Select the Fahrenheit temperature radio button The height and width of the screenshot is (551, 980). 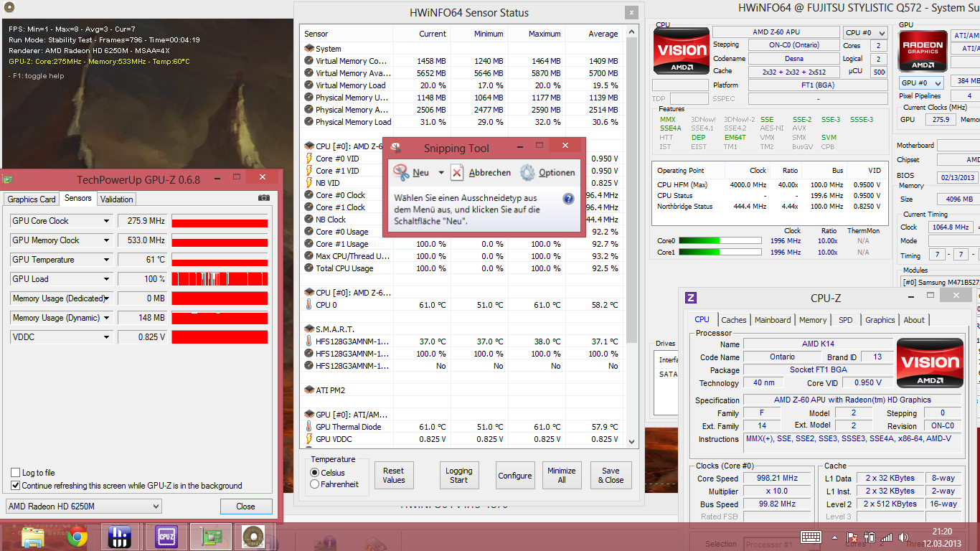314,484
